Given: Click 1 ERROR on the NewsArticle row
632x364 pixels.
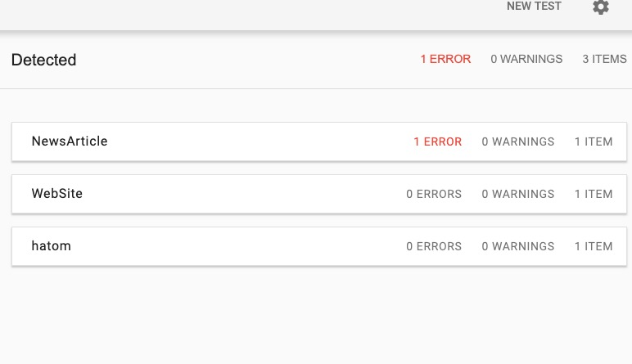Looking at the screenshot, I should click(438, 142).
